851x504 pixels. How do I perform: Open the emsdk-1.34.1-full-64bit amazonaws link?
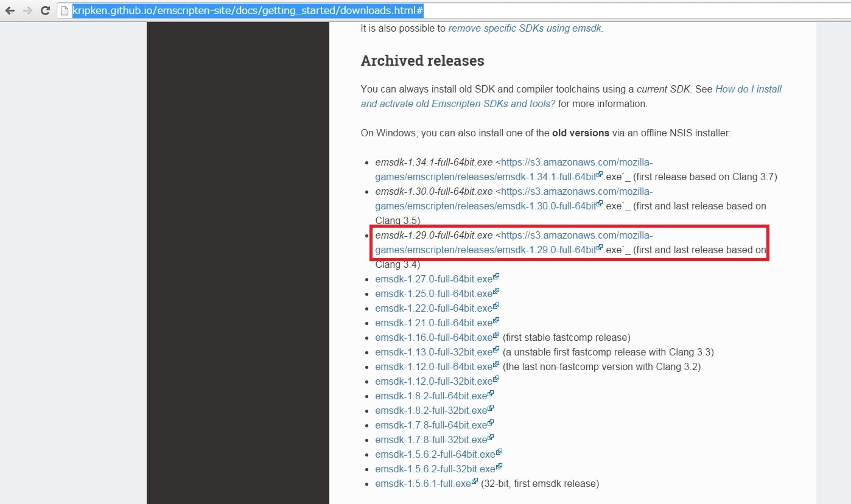click(514, 169)
